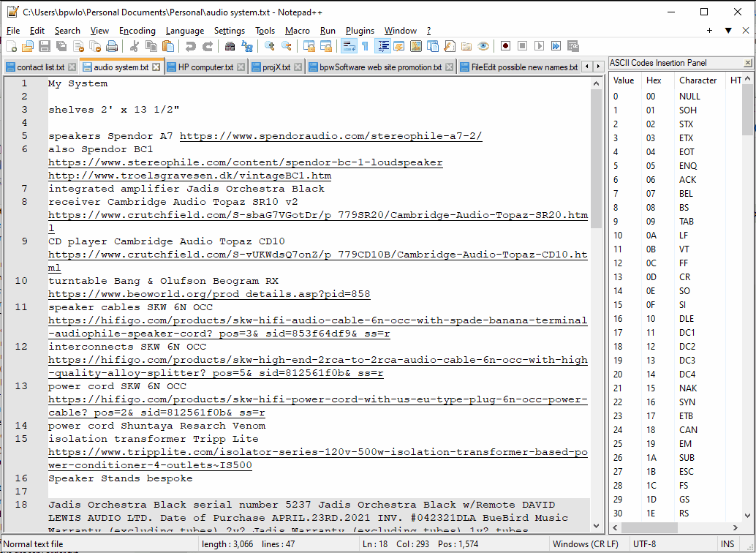The width and height of the screenshot is (756, 553).
Task: Undo the last edit using toolbar arrow
Action: 190,46
